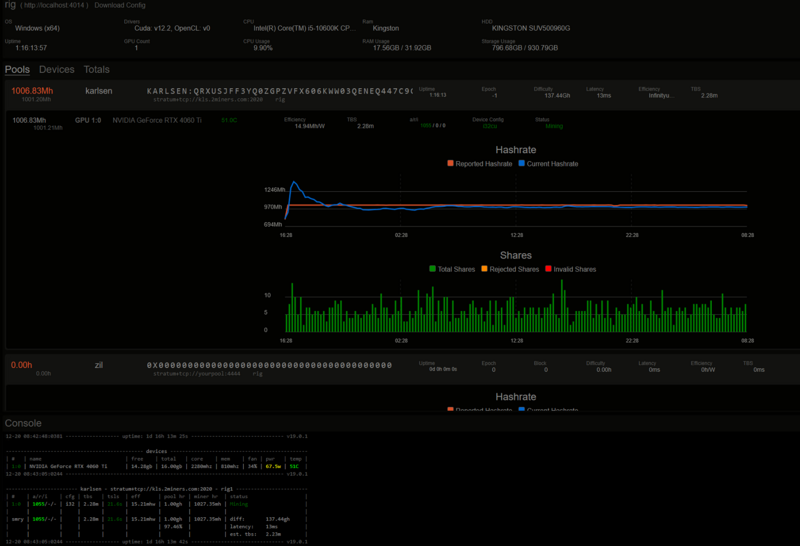Image resolution: width=800 pixels, height=546 pixels.
Task: Click the KARLSEN wallet address text
Action: [280, 91]
